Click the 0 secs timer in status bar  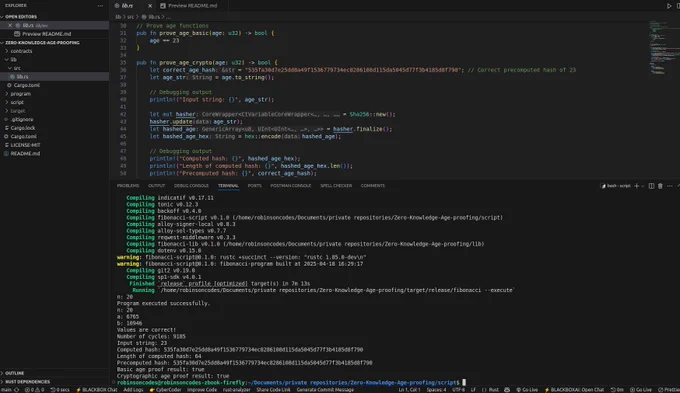[60, 390]
